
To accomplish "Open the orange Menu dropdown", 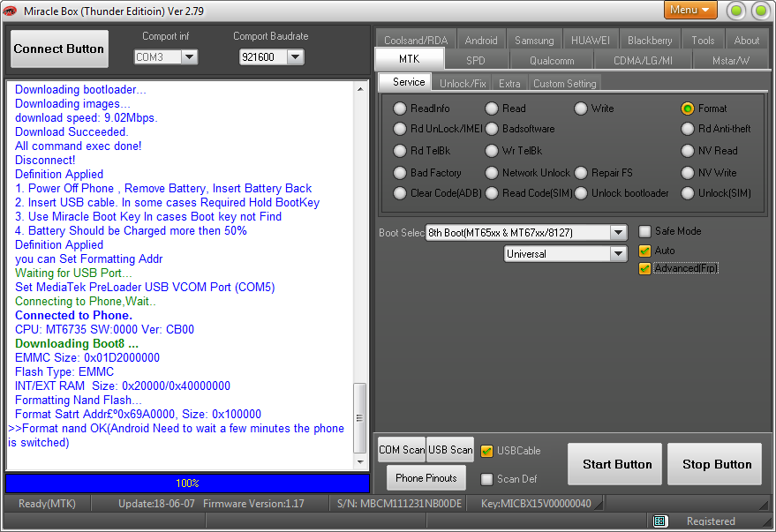I will [x=690, y=10].
